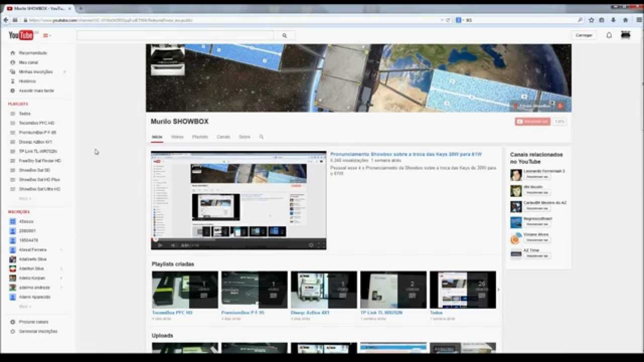Click the browser bookmarks list icon

602,20
